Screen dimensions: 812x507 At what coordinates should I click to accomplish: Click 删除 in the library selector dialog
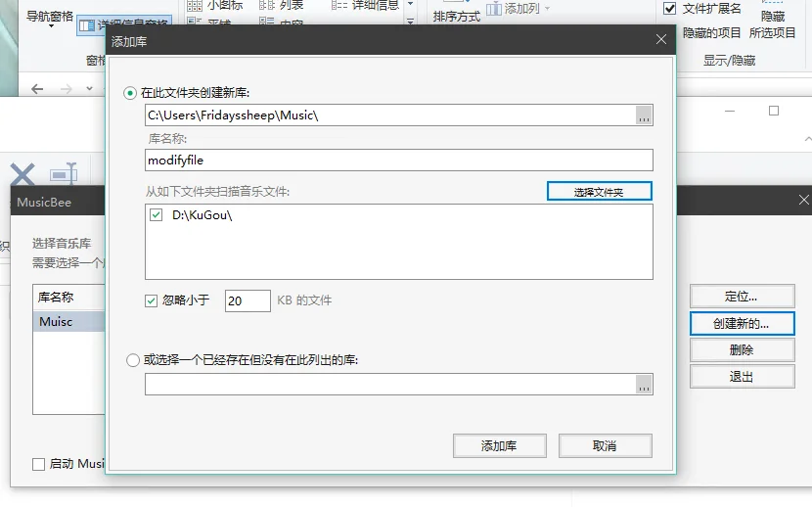tap(742, 350)
